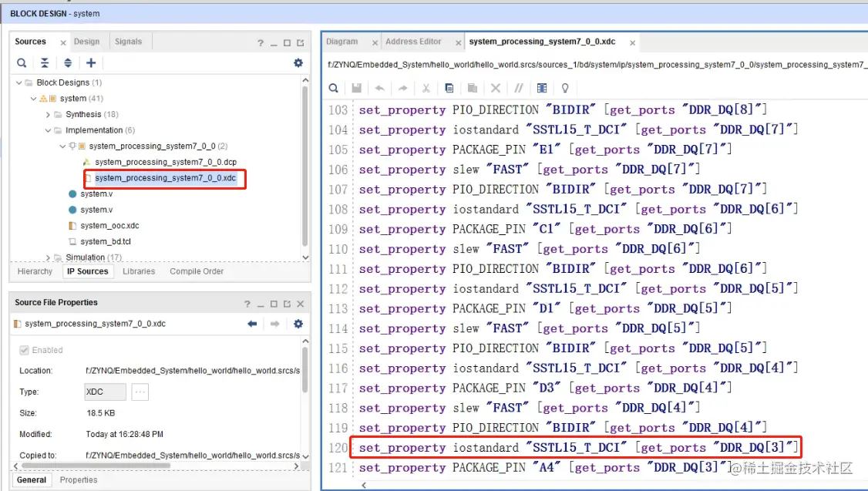Collapse system_processing_system7_0_0 (2) node
The width and height of the screenshot is (868, 491).
pos(62,146)
